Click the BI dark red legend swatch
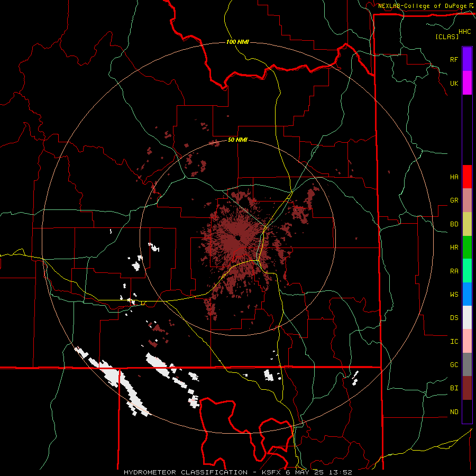 (467, 388)
